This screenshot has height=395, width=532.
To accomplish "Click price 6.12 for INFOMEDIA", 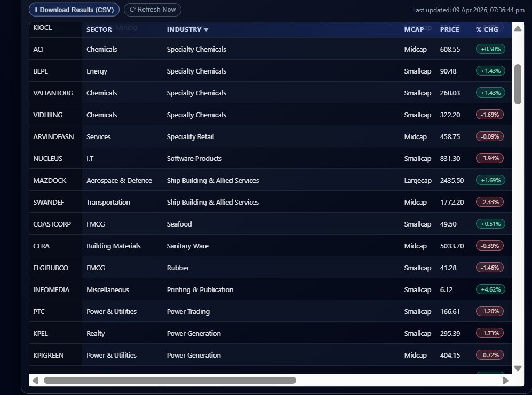I will [446, 290].
